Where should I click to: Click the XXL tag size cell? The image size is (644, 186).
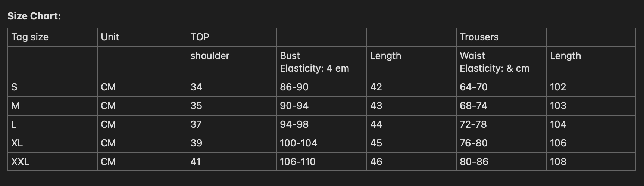[x=20, y=162]
